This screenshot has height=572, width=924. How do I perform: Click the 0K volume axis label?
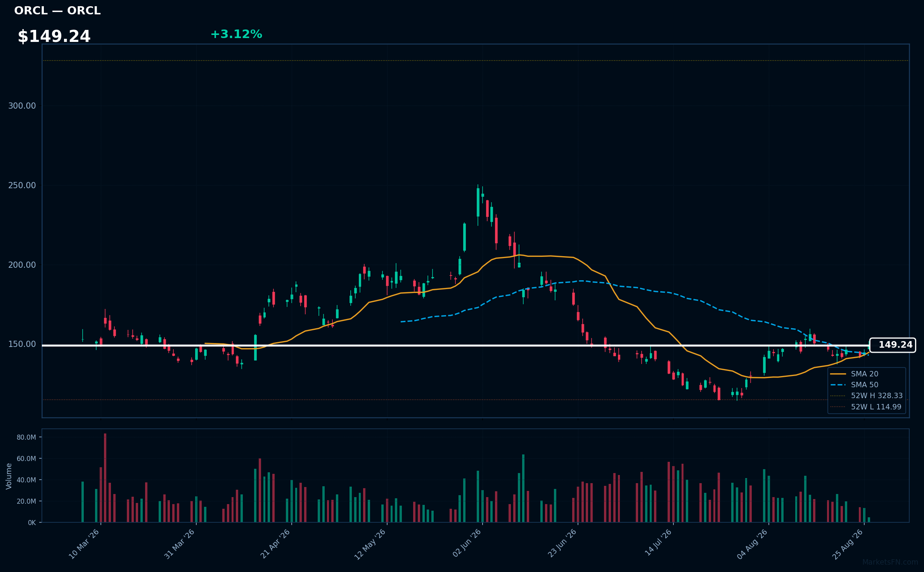32,523
